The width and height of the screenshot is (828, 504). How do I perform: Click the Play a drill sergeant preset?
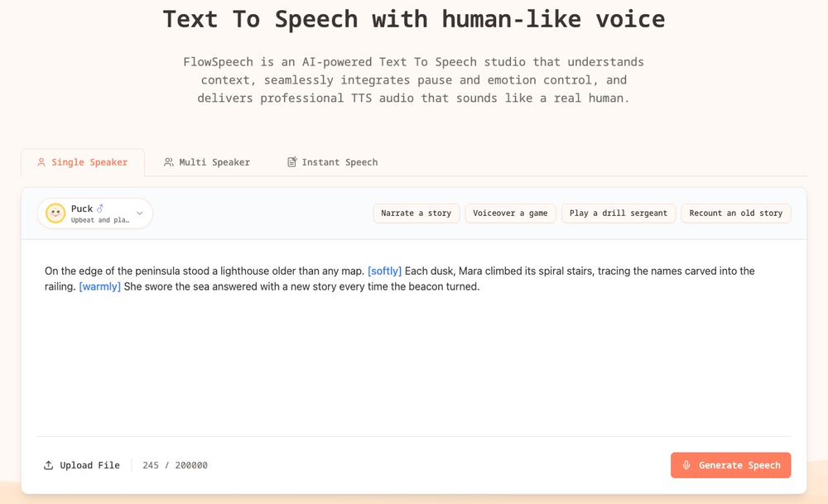point(618,213)
